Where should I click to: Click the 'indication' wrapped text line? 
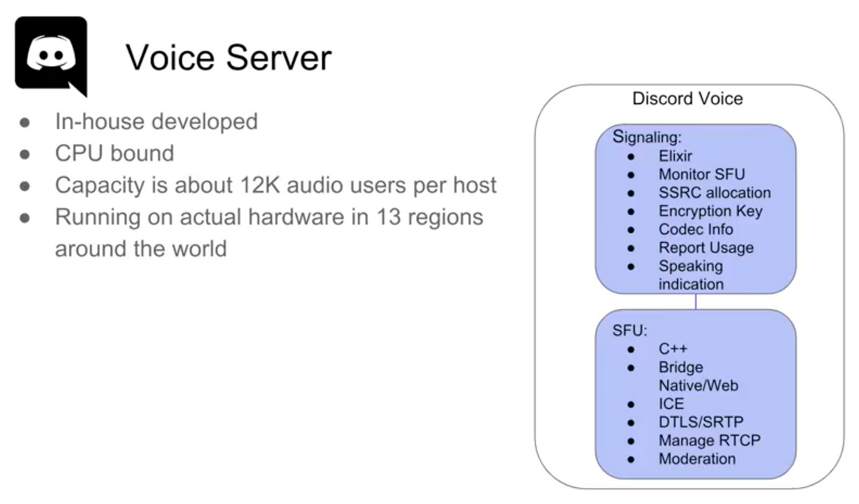(691, 284)
